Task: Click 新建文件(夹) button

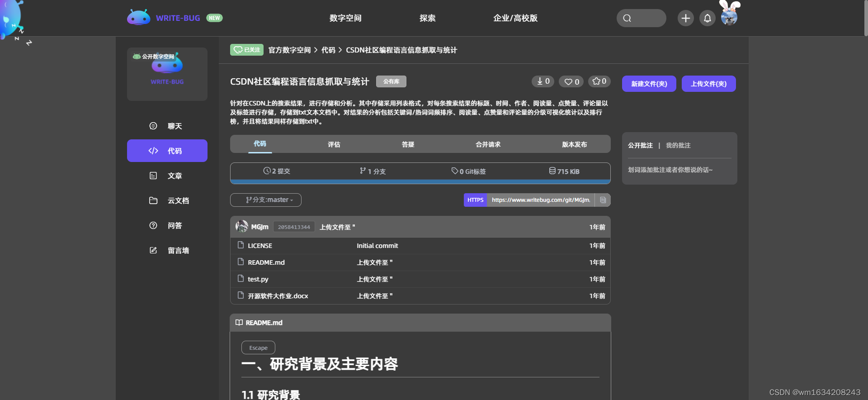Action: 649,84
